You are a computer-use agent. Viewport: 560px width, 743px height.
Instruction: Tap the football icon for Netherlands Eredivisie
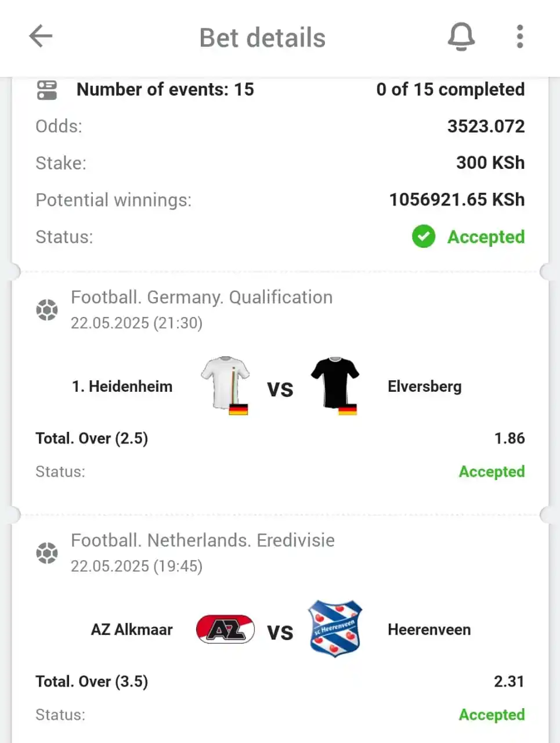click(47, 553)
